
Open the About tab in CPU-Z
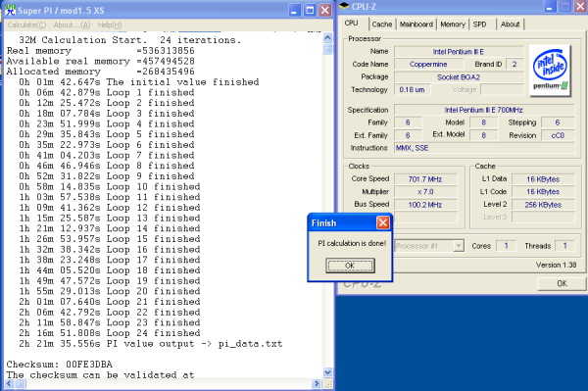(510, 24)
